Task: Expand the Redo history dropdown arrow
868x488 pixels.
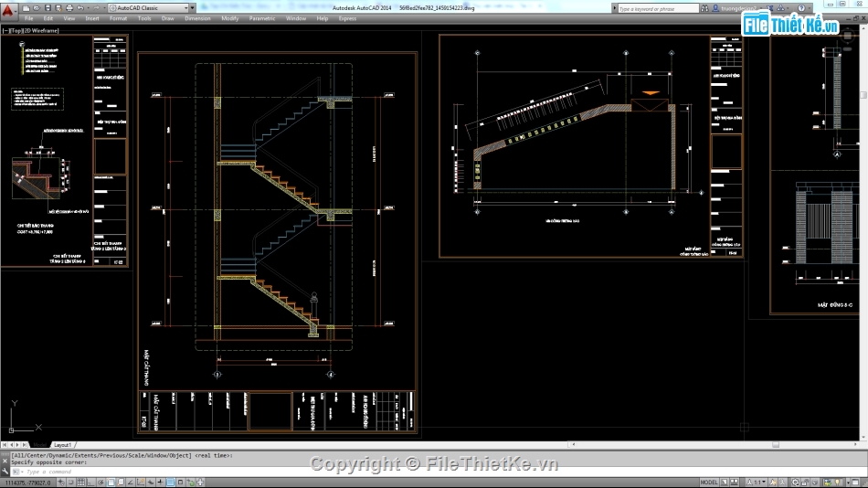Action: coord(105,8)
